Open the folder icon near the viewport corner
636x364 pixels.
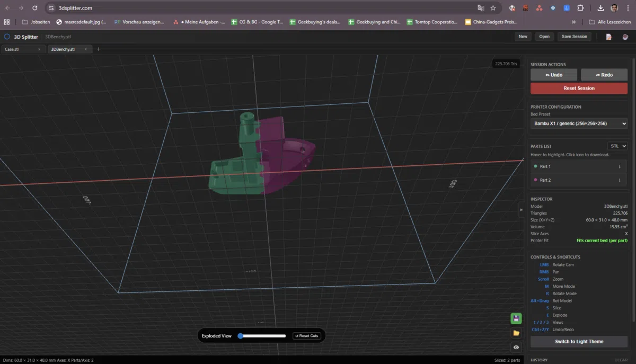tap(516, 333)
